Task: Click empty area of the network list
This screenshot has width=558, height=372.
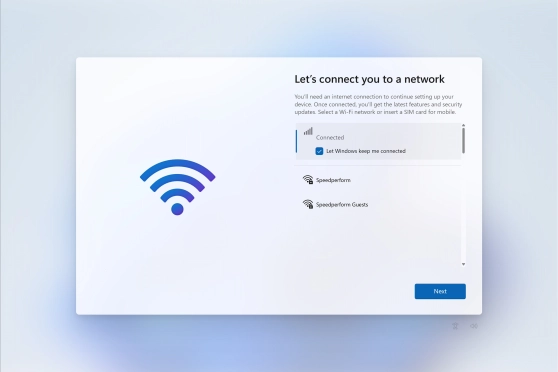Action: (x=378, y=239)
